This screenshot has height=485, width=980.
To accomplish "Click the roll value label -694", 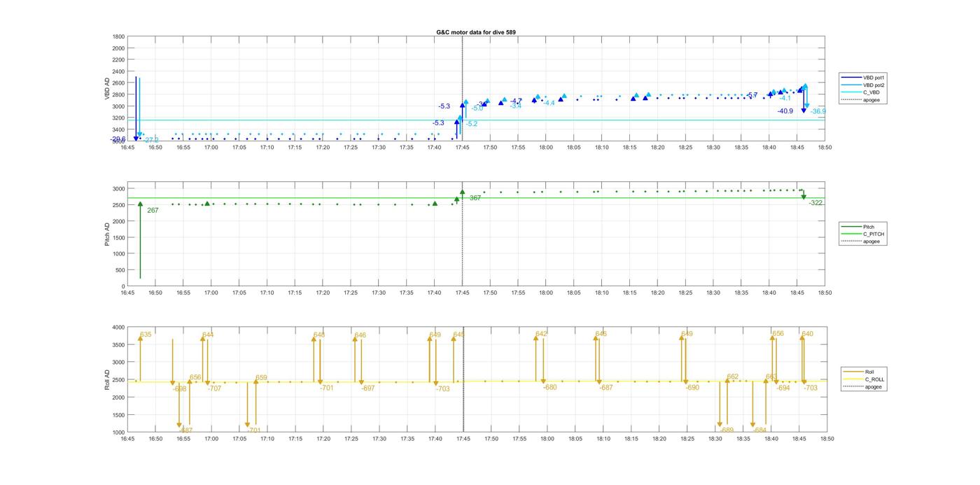I will click(x=783, y=387).
